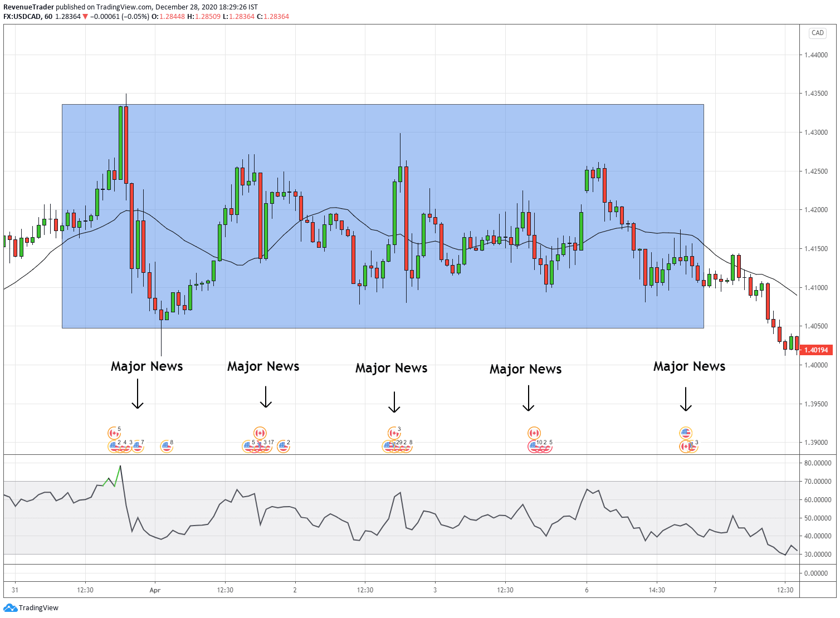Select the current price label 1.40194
The width and height of the screenshot is (840, 618).
coord(816,350)
